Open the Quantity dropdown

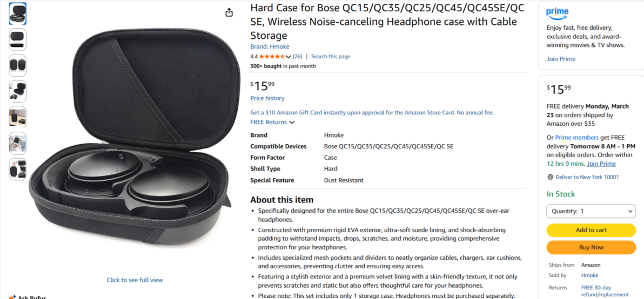click(591, 211)
